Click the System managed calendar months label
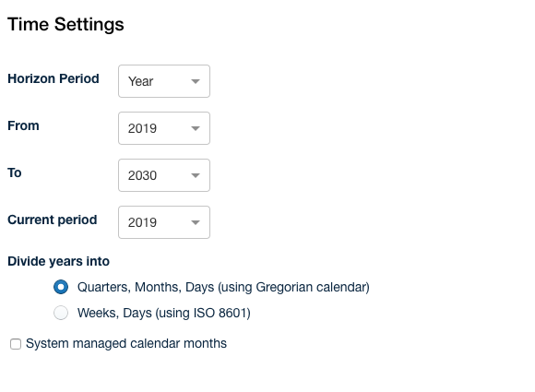This screenshot has width=535, height=392. point(126,343)
